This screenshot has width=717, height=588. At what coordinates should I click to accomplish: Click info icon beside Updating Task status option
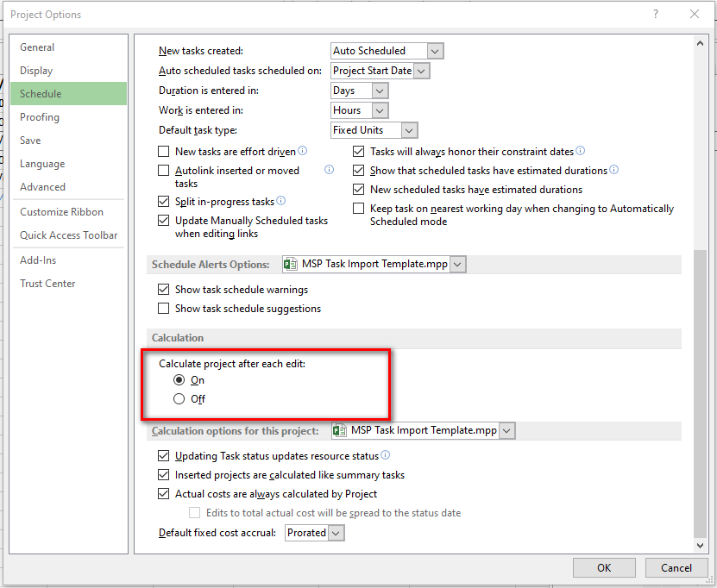pos(385,455)
